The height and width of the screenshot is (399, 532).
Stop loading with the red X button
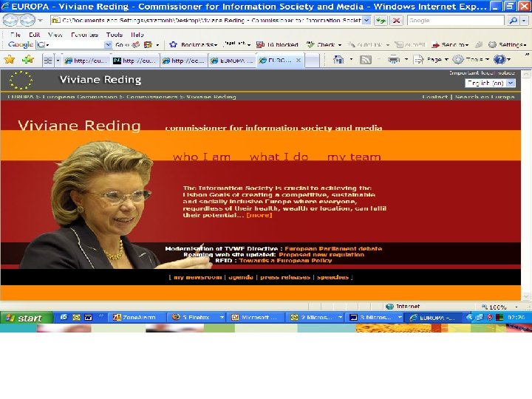396,21
